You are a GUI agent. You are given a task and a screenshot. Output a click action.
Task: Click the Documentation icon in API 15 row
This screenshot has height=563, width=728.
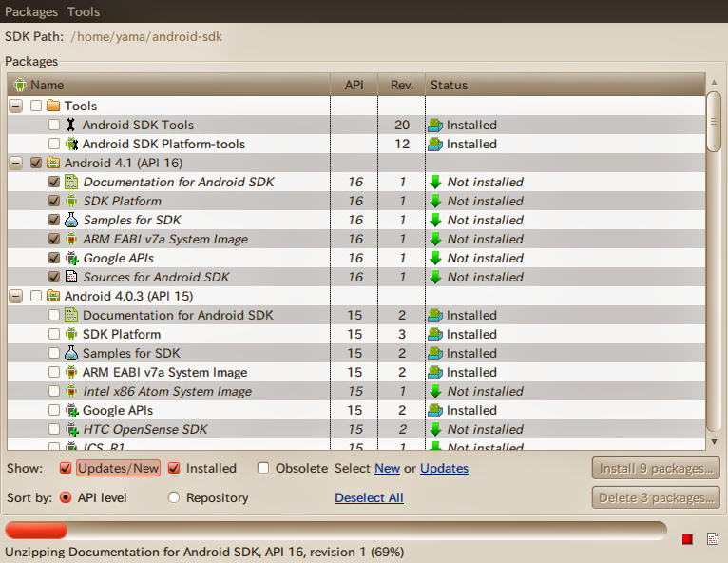coord(71,315)
